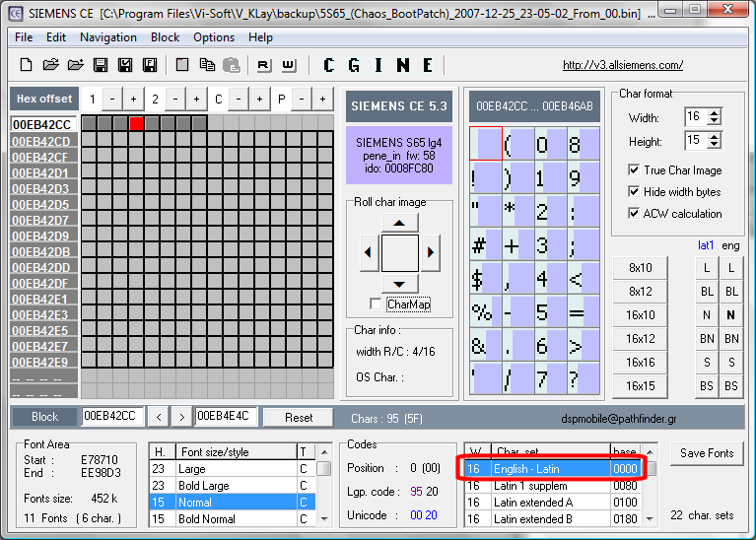
Task: Open the Help menu
Action: coord(260,37)
